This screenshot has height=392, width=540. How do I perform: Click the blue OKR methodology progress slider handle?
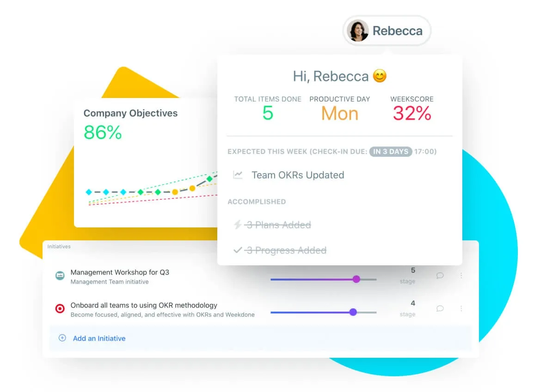353,312
